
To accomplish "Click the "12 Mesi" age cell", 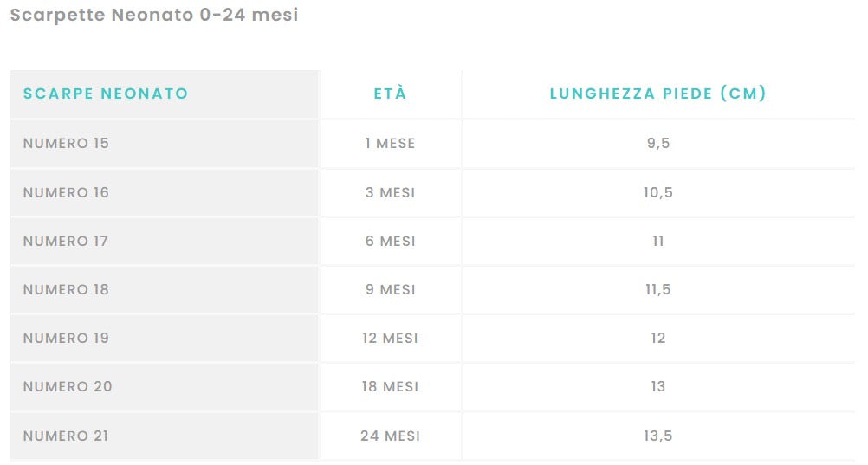I will tap(390, 338).
